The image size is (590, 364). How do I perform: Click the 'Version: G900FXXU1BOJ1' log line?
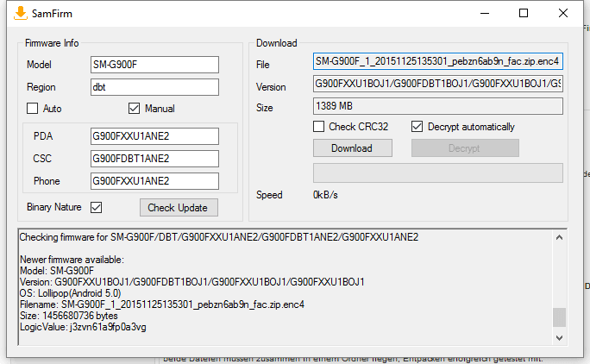(191, 282)
